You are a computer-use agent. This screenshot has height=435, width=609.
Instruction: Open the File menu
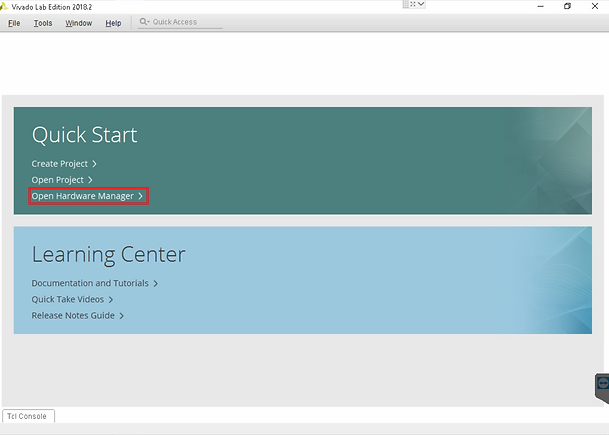coord(14,23)
